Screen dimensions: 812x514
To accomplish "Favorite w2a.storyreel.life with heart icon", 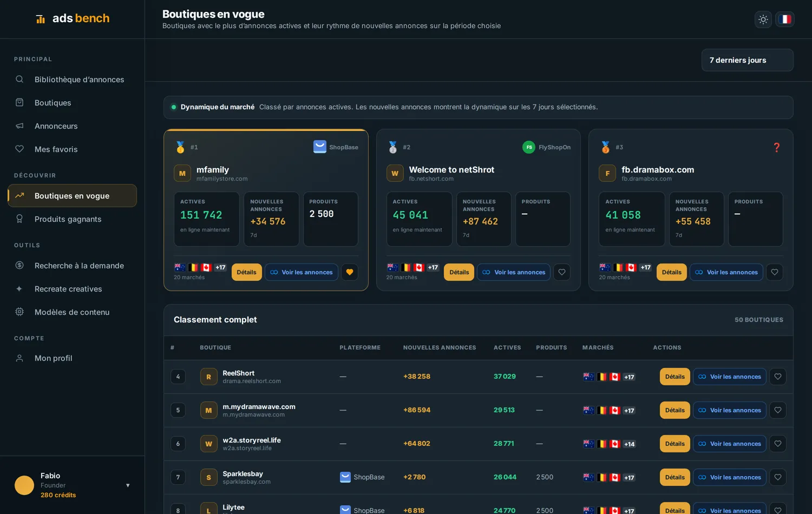I will (x=778, y=444).
